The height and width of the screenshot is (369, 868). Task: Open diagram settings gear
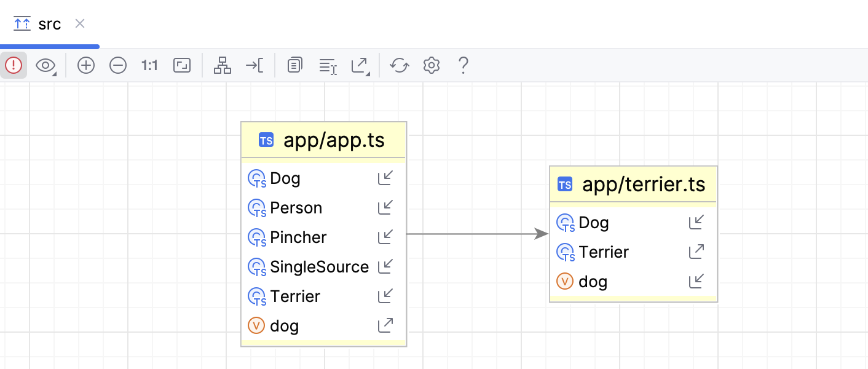click(432, 65)
